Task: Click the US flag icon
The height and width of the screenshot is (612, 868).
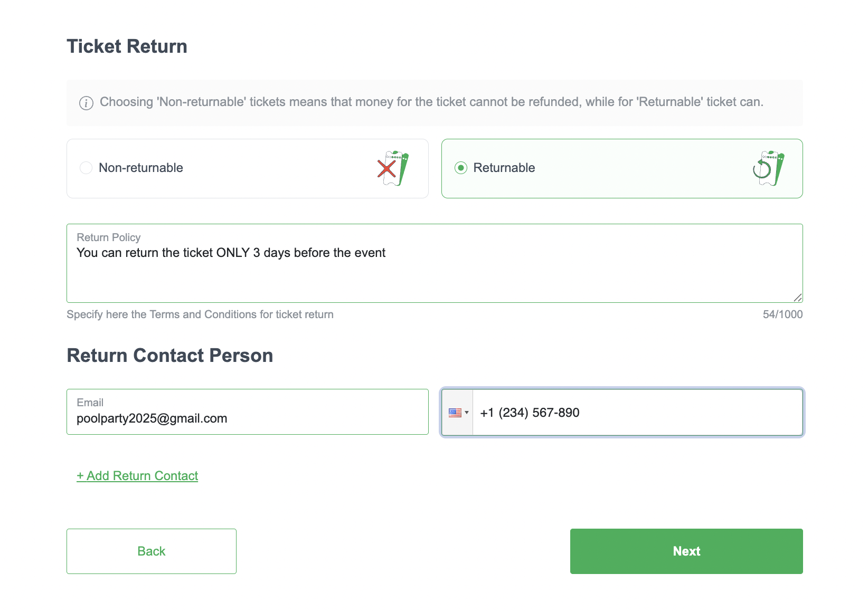Action: point(455,413)
